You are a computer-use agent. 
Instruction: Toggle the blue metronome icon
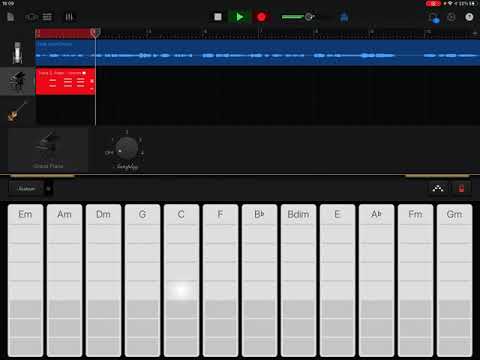344,17
